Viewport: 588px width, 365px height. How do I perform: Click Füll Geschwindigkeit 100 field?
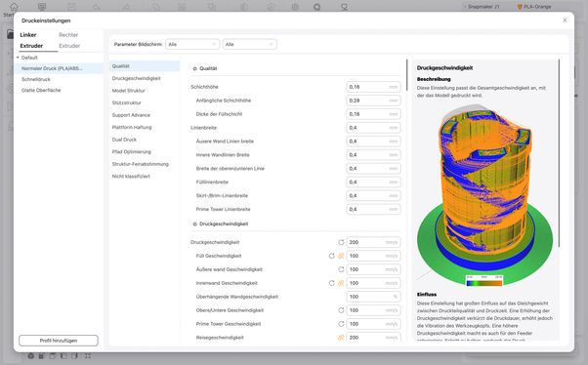click(x=373, y=256)
